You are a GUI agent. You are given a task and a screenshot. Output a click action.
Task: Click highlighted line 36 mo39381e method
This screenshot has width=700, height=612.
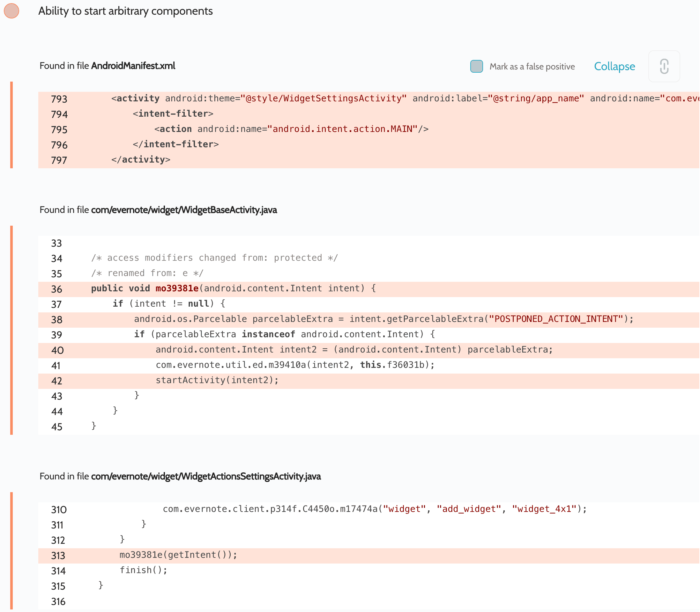click(177, 288)
